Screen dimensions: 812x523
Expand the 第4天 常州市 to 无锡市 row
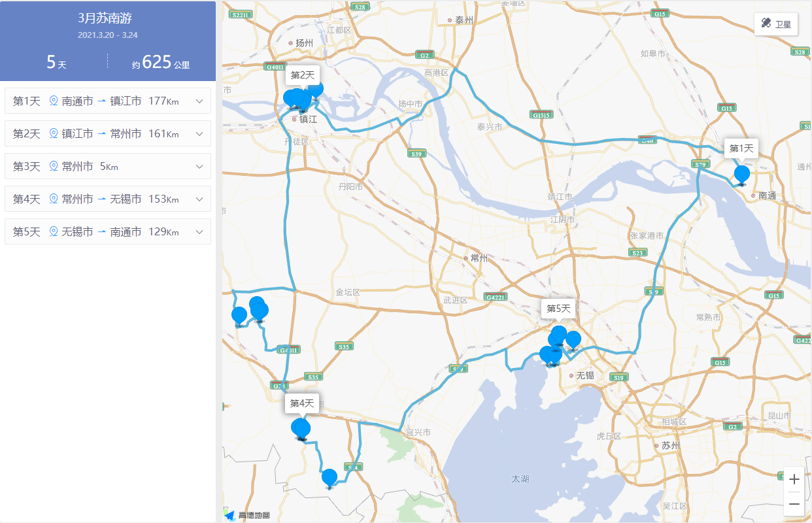[x=199, y=199]
